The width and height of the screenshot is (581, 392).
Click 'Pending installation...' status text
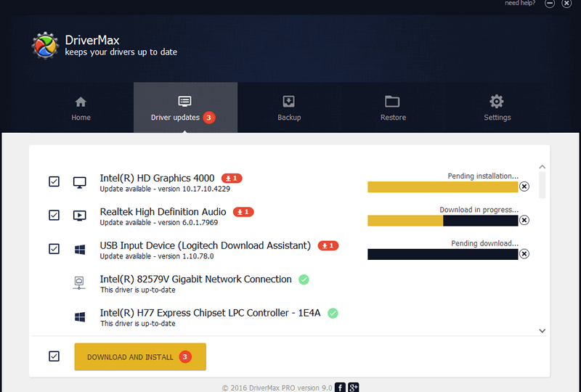click(x=483, y=176)
